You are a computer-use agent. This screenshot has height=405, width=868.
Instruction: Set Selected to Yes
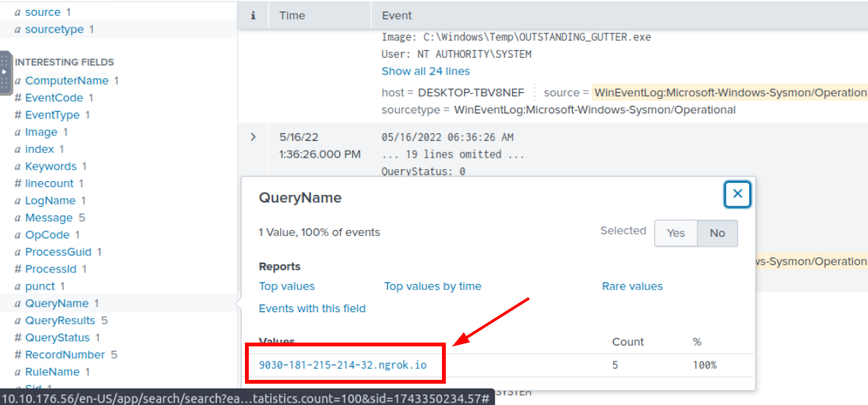click(x=676, y=233)
